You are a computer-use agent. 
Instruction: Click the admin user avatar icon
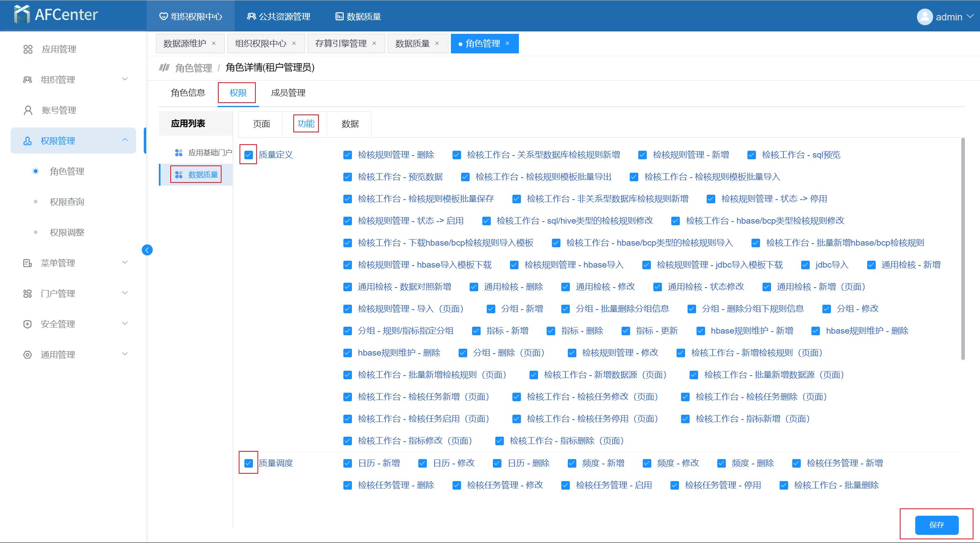click(925, 17)
